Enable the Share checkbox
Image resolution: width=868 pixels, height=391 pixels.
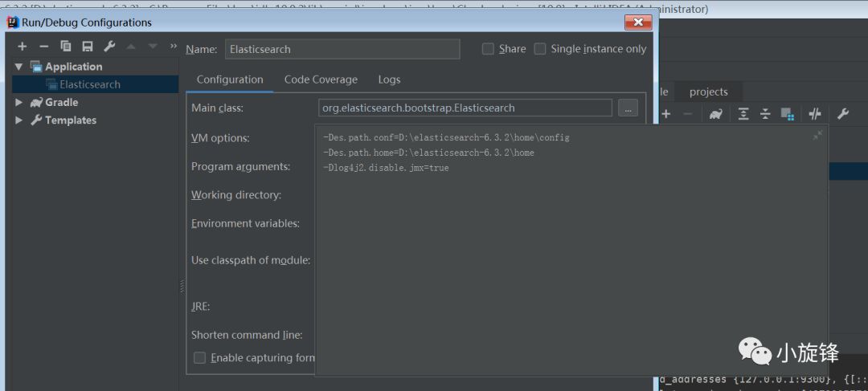(x=488, y=49)
